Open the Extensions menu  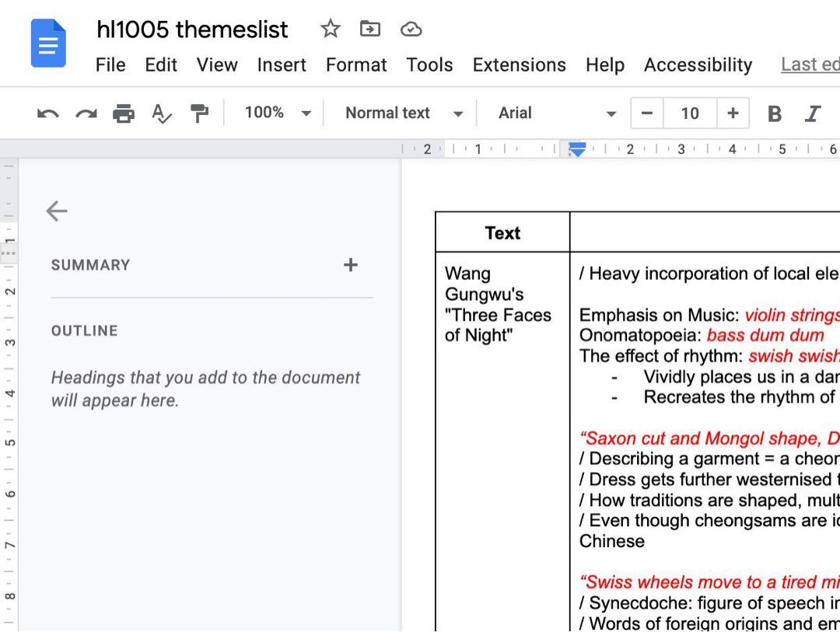519,65
